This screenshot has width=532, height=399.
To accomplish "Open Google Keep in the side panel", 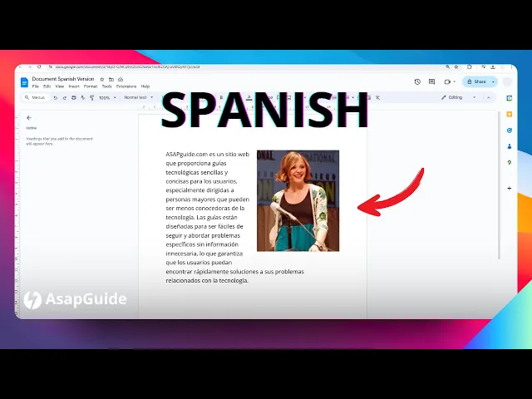I will tap(510, 115).
